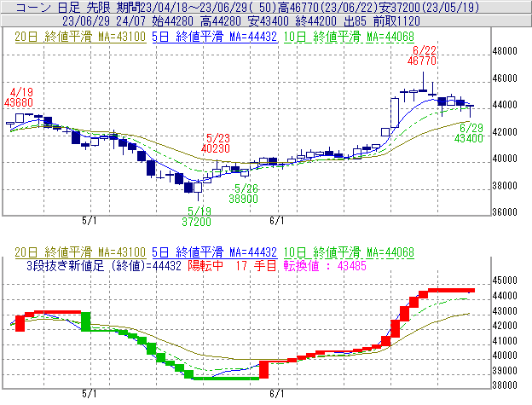Click the 5日 終値平滑 MA=44432 label in upper chart
The image size is (532, 405).
[215, 37]
